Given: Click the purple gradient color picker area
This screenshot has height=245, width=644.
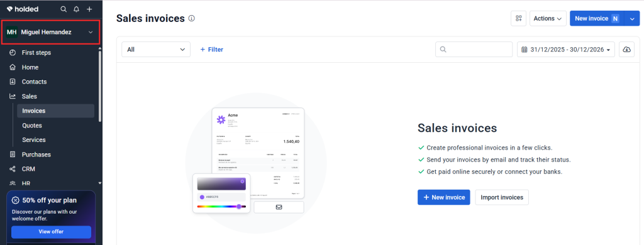Looking at the screenshot, I should pyautogui.click(x=221, y=184).
